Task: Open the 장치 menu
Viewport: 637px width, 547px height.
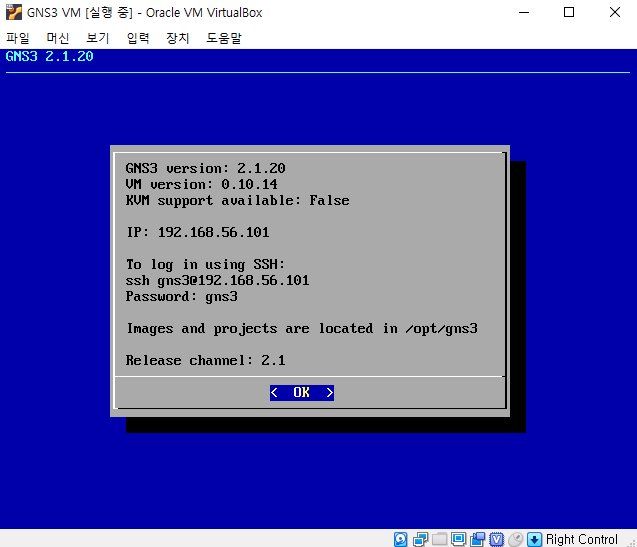Action: 178,38
